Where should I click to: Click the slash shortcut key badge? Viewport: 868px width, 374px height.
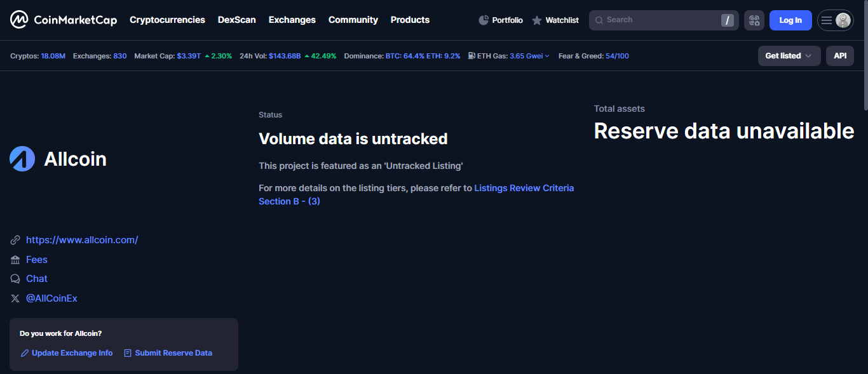728,20
